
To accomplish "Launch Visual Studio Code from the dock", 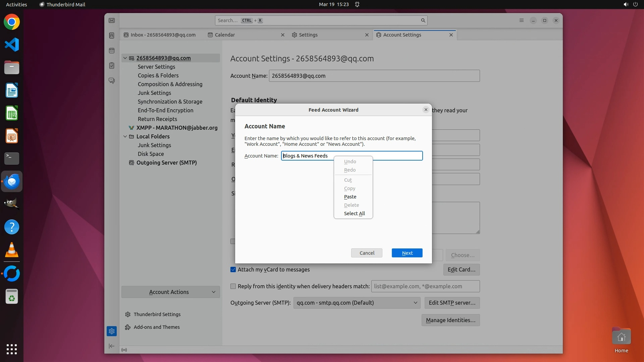I will [12, 45].
